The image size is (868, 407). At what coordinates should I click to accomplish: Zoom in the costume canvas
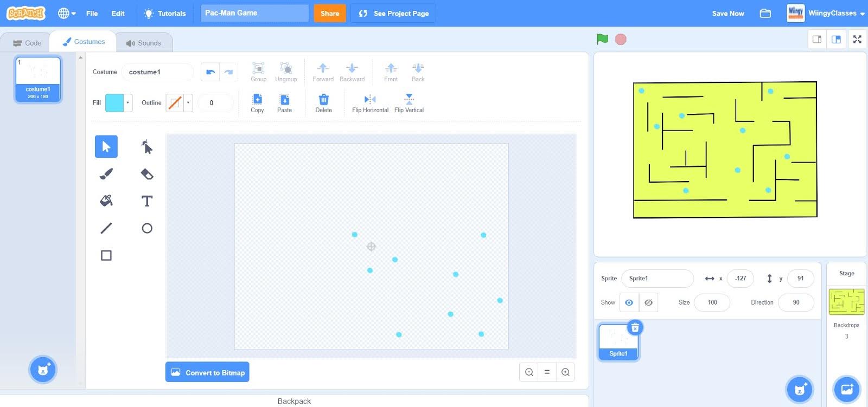[x=565, y=372]
